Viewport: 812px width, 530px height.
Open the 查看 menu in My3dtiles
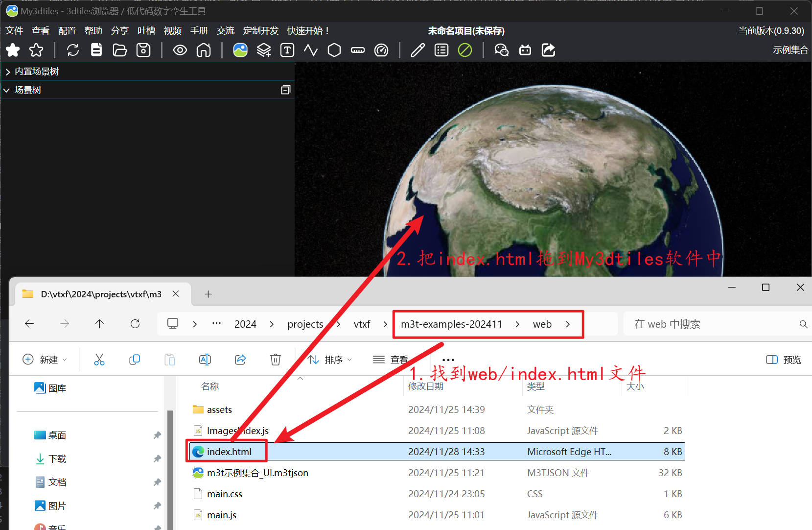41,31
